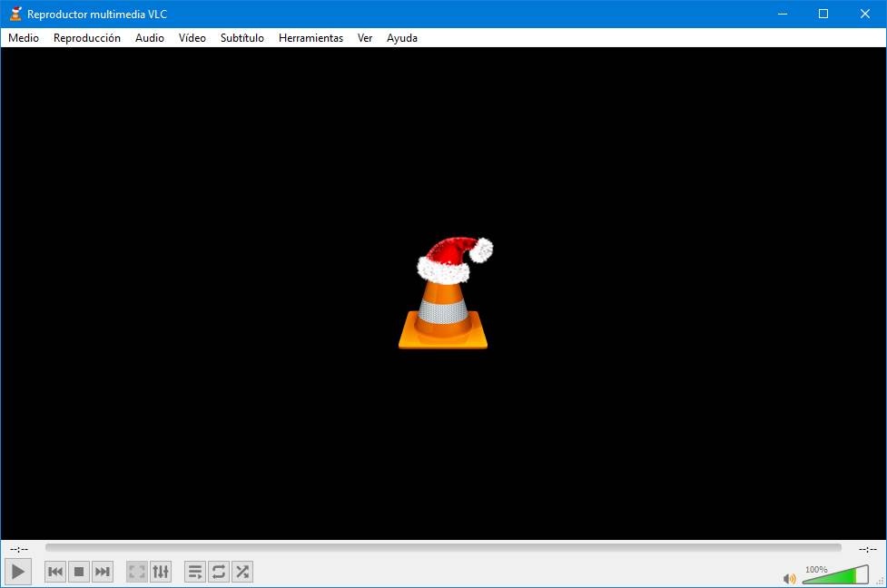This screenshot has height=588, width=887.
Task: Show the playlist view
Action: [195, 573]
